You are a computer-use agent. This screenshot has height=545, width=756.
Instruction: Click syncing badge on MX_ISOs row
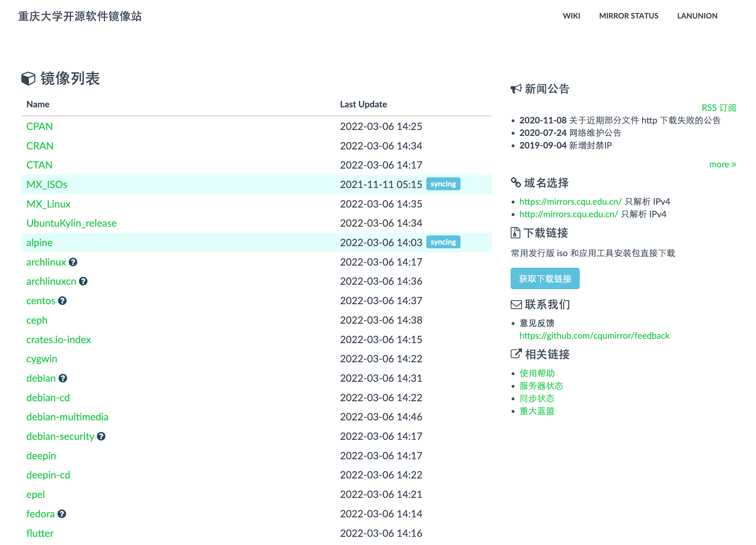pos(443,184)
